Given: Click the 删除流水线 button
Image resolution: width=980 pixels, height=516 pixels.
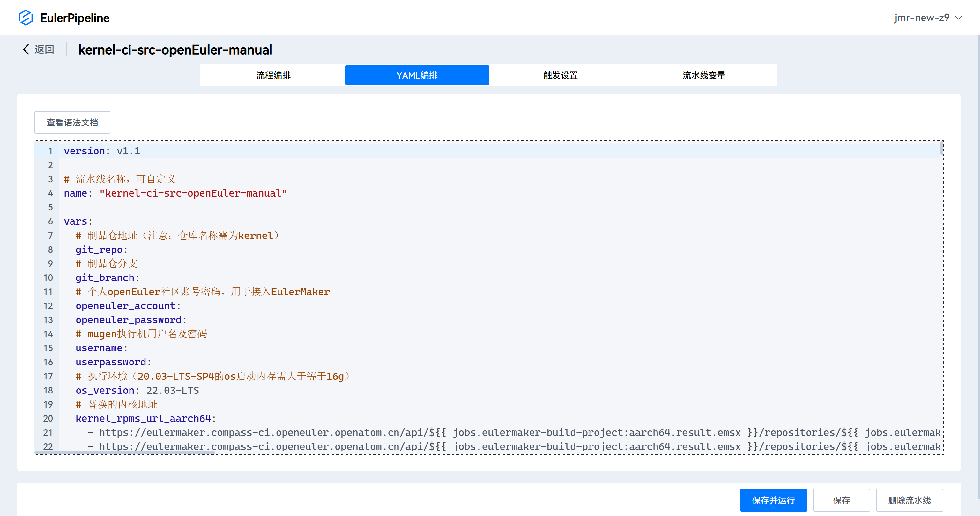Looking at the screenshot, I should click(909, 500).
